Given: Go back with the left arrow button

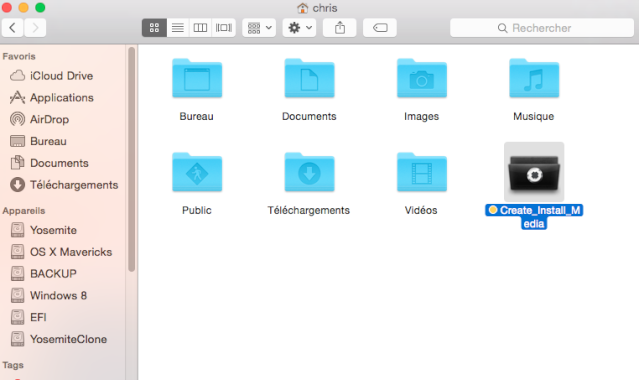Looking at the screenshot, I should coord(12,28).
